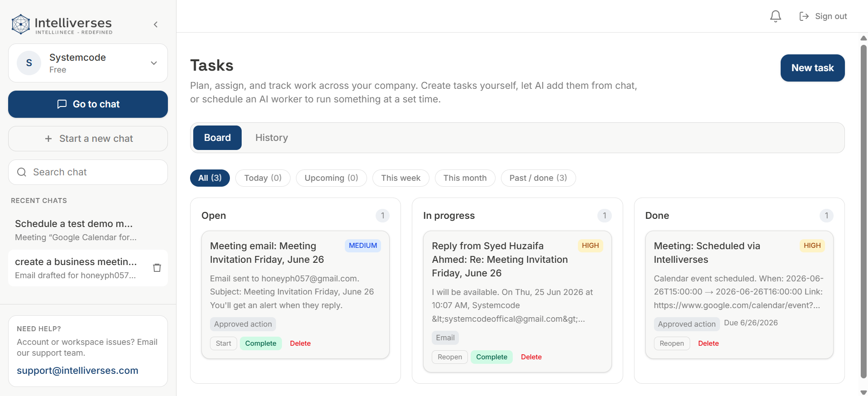
Task: Focus the Search chat field
Action: [88, 172]
